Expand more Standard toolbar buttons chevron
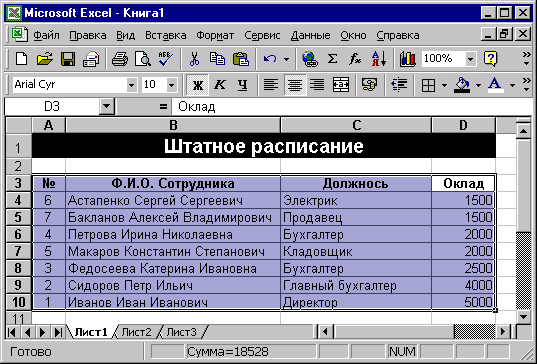 (526, 59)
